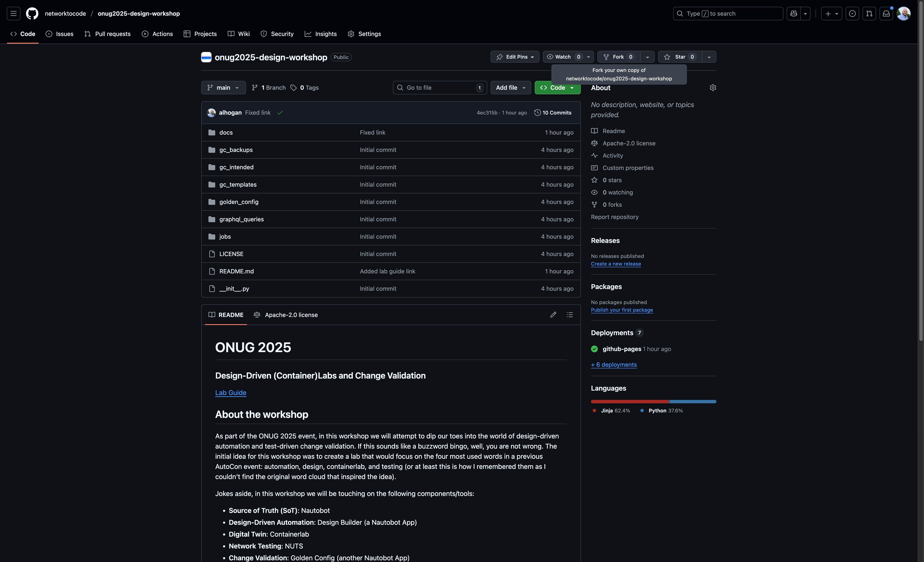Open the pull requests header icon
This screenshot has height=562, width=924.
(869, 14)
